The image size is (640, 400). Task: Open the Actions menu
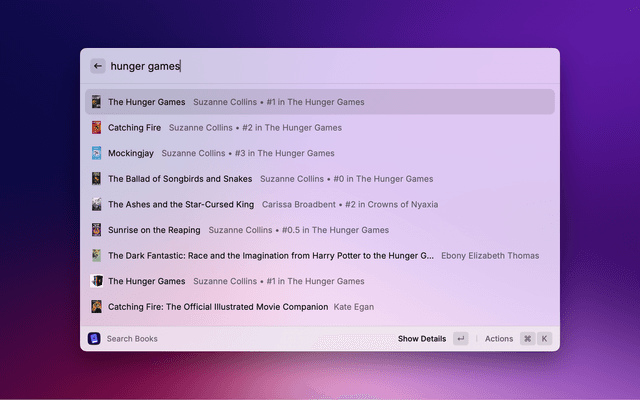(499, 339)
